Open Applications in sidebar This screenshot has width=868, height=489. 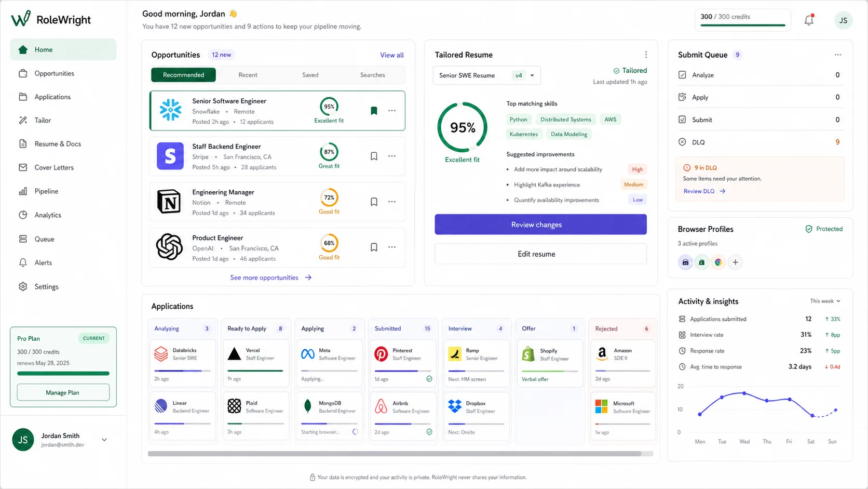63,97
